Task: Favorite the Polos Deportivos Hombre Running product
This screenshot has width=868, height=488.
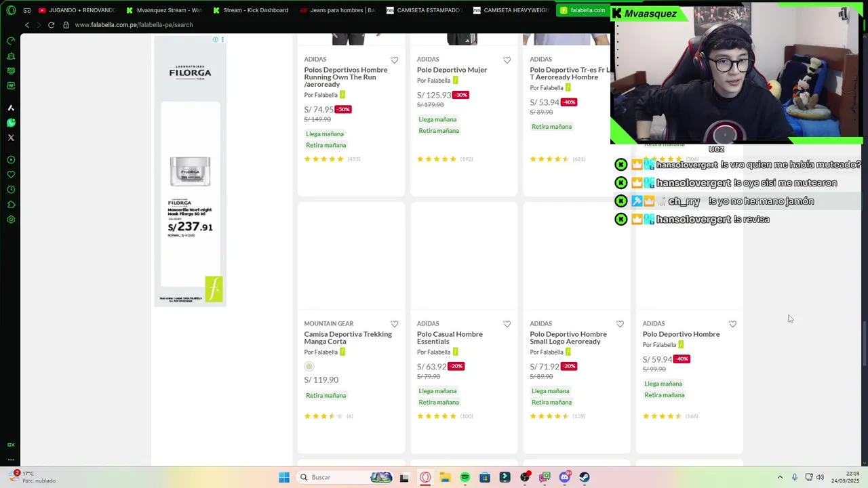Action: pyautogui.click(x=394, y=60)
